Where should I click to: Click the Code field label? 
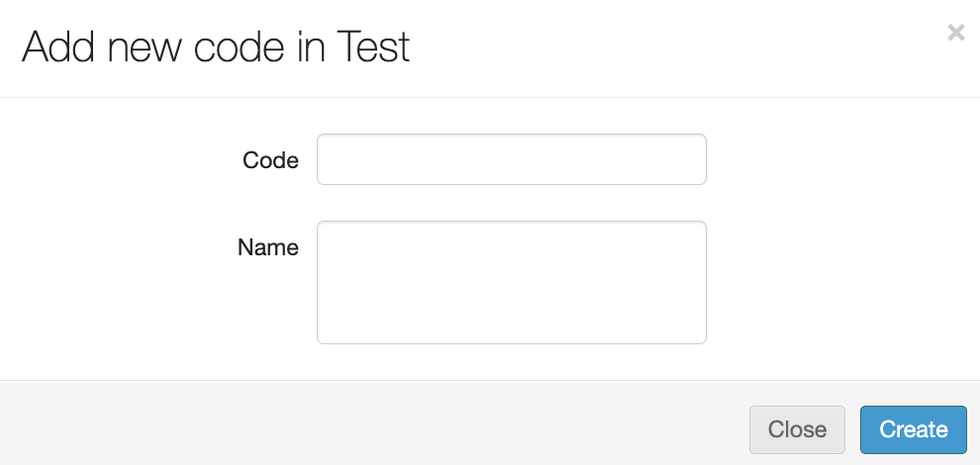coord(270,160)
